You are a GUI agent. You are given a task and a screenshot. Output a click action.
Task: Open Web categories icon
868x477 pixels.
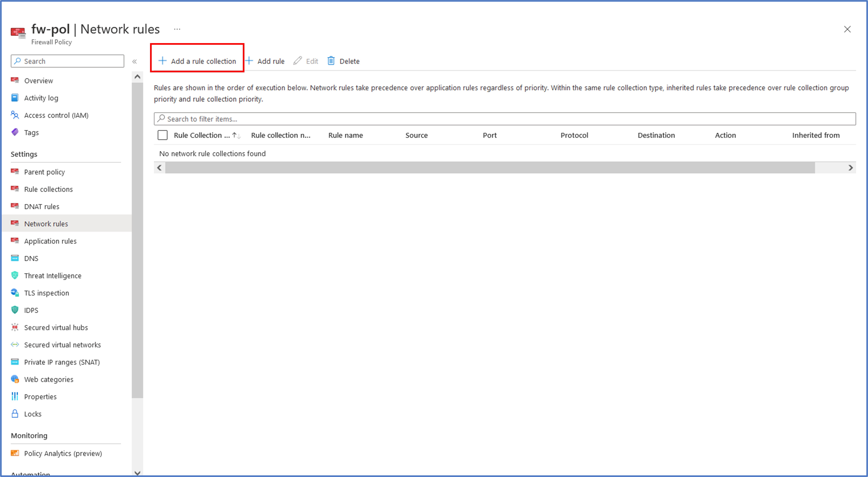tap(15, 379)
